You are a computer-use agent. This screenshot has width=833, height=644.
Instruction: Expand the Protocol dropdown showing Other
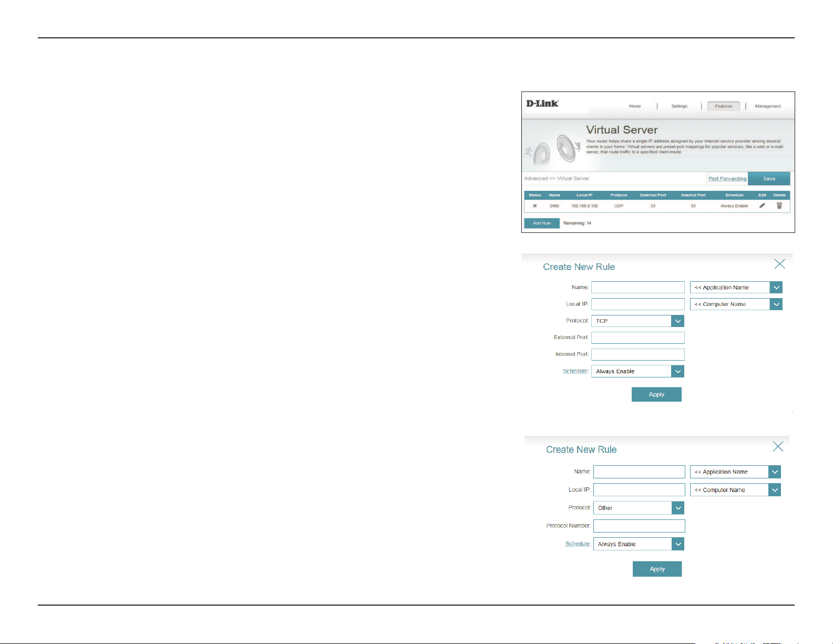point(639,508)
